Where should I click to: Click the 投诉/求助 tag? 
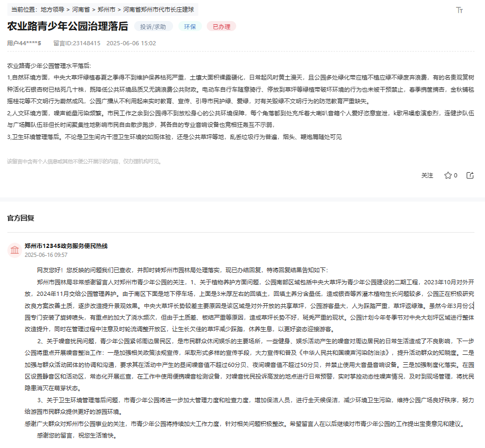click(x=153, y=27)
